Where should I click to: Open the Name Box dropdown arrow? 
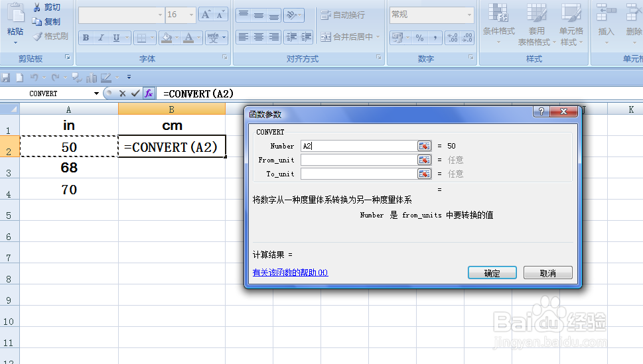click(x=96, y=93)
